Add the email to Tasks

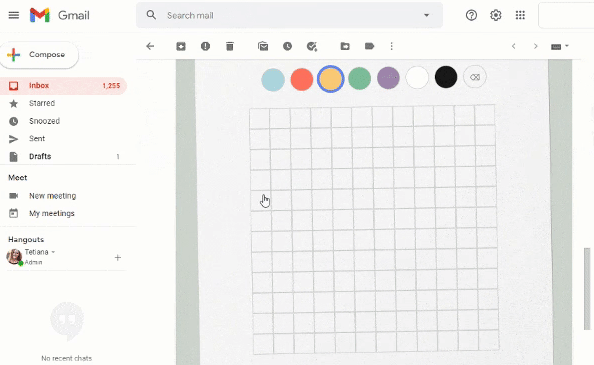(x=312, y=46)
